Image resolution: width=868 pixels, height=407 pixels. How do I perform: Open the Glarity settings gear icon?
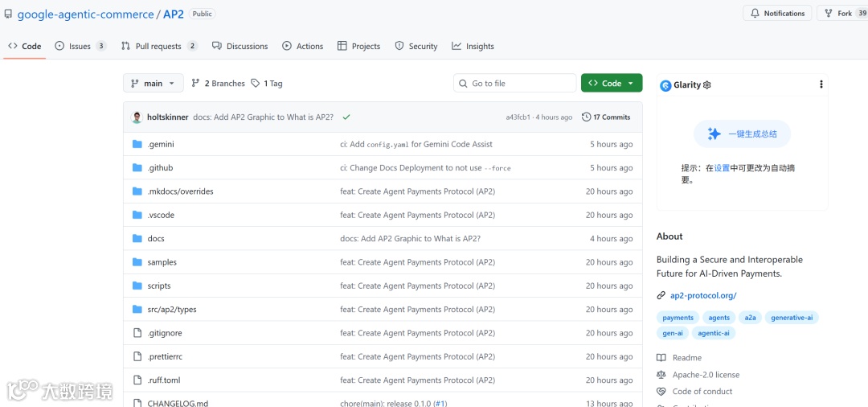click(707, 84)
